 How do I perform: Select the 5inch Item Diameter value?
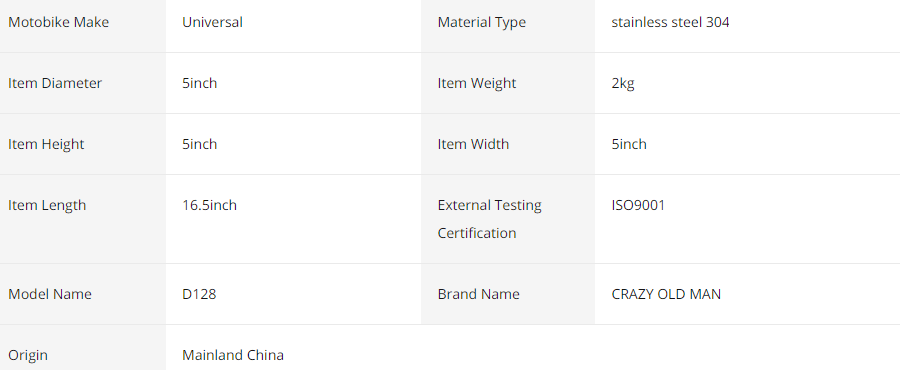[200, 83]
